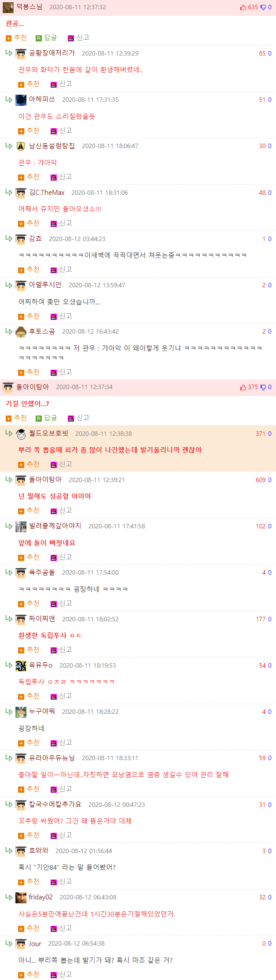Recommend 짜이찌앤's 환생한 독립투사 reply
The height and width of the screenshot is (980, 276).
point(29,650)
